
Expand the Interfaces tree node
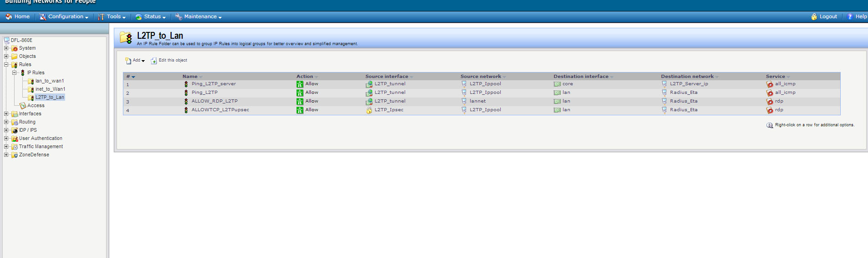click(6, 114)
